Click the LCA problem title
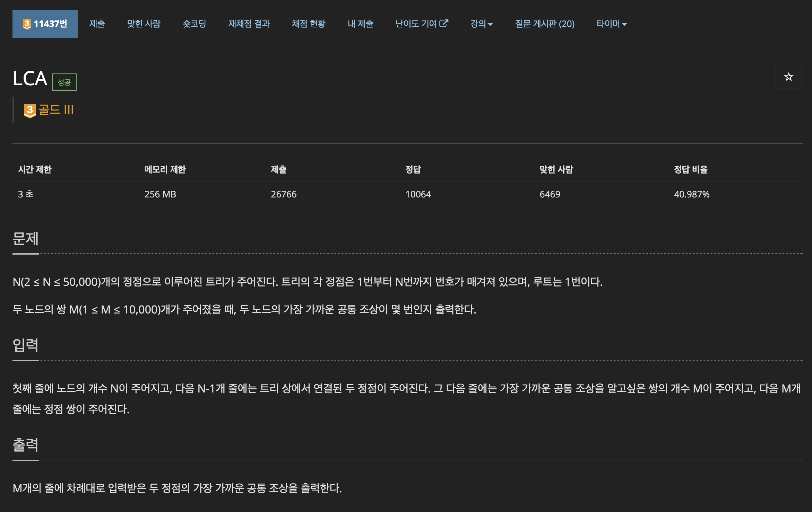This screenshot has height=512, width=812. pyautogui.click(x=30, y=79)
